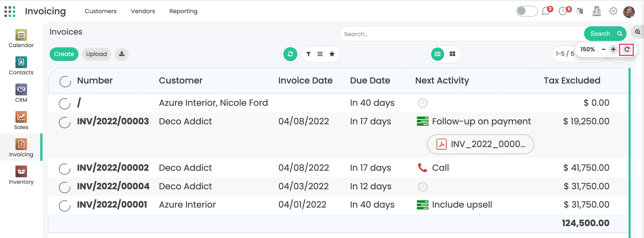Expand the Group By options
The width and height of the screenshot is (644, 238).
point(320,54)
